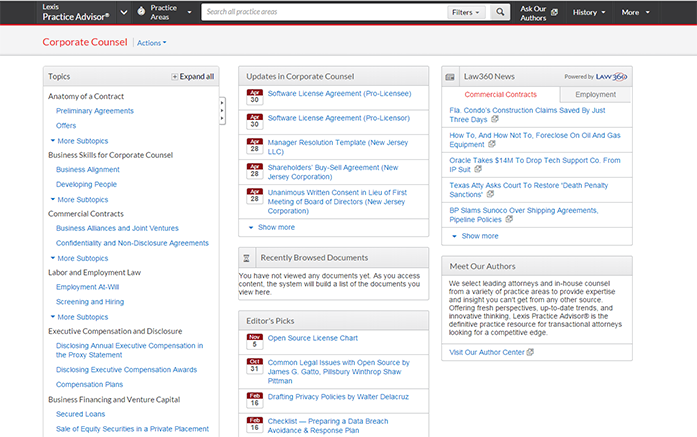Expand More Subtopics under Business Skills for Corporate Counsel
The image size is (697, 437).
79,199
